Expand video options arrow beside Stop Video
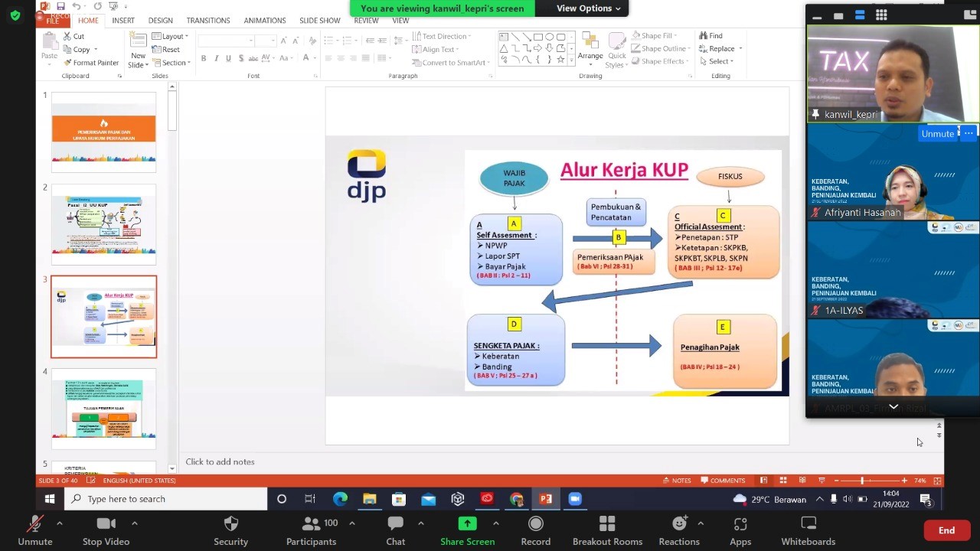Viewport: 980px width, 551px height. (134, 523)
